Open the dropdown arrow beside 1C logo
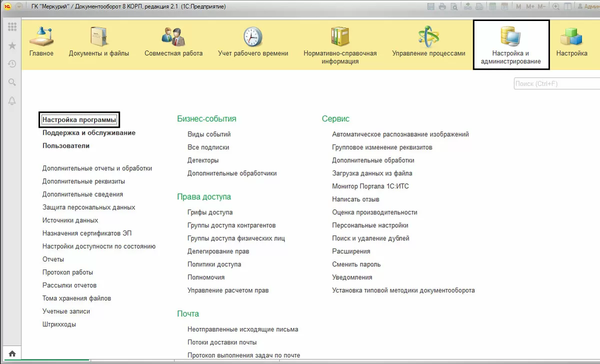The image size is (600, 364). coord(19,6)
